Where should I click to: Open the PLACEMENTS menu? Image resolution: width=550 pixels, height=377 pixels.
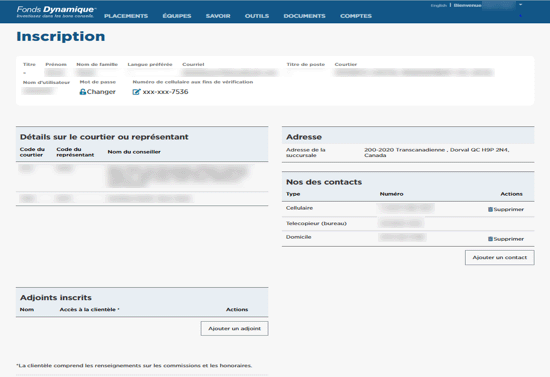pos(126,16)
